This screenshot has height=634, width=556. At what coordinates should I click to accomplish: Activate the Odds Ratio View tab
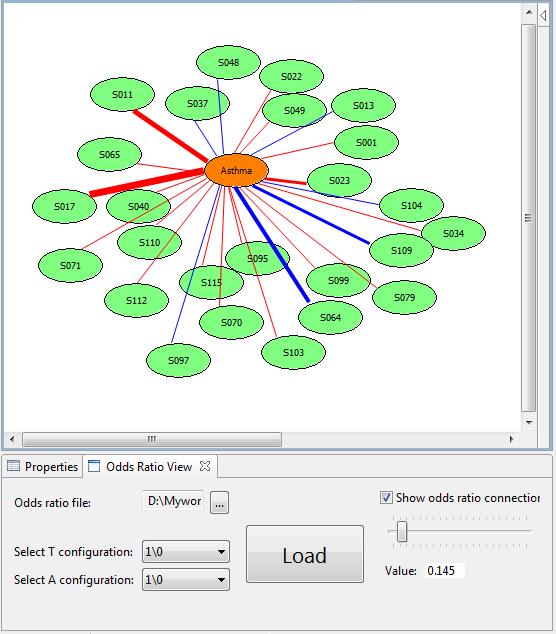coord(149,467)
